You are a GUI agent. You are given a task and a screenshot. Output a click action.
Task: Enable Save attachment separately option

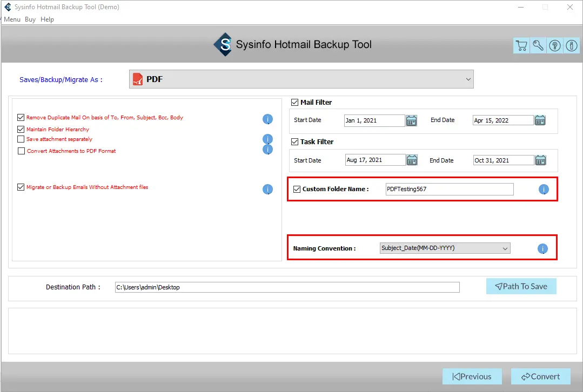tap(21, 139)
